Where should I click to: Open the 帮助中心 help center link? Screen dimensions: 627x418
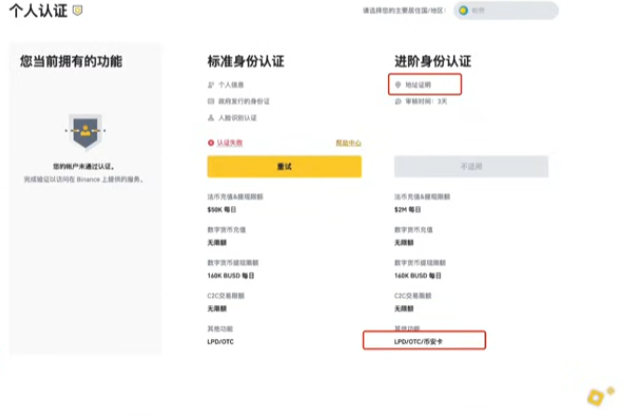[x=348, y=143]
